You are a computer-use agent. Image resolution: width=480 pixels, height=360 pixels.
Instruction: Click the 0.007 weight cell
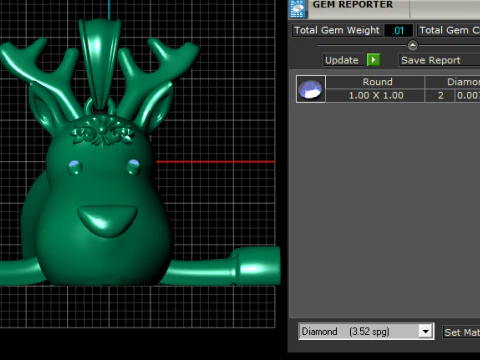[x=468, y=96]
